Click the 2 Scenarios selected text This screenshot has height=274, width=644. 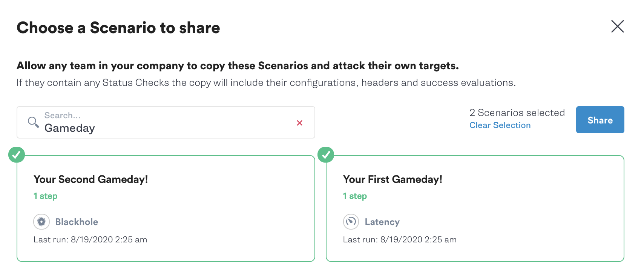(x=517, y=113)
